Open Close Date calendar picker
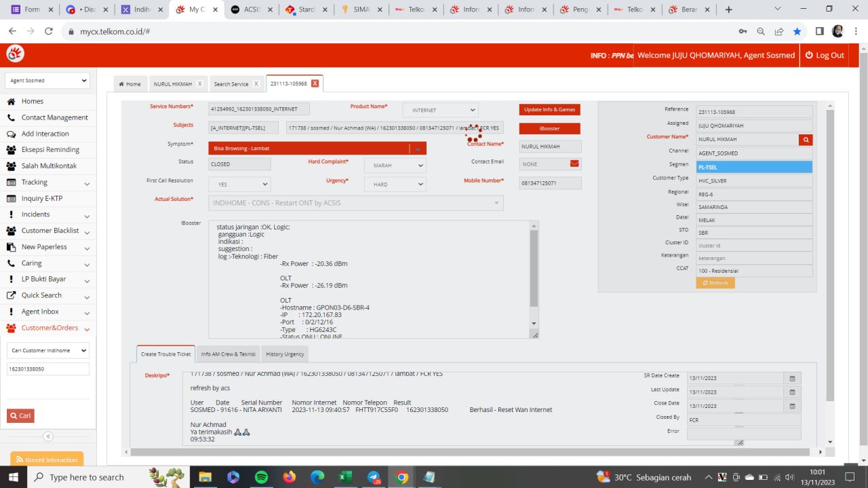The height and width of the screenshot is (488, 868). [792, 406]
